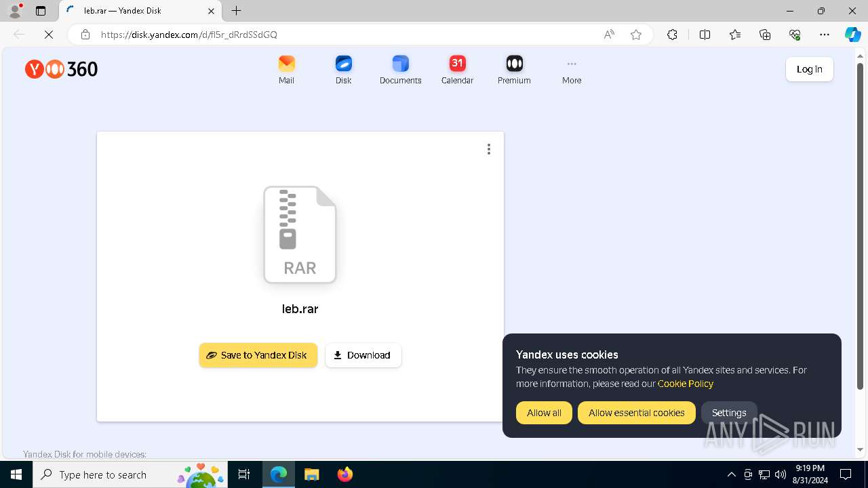Open the notification center
The image size is (868, 488).
coord(846,474)
